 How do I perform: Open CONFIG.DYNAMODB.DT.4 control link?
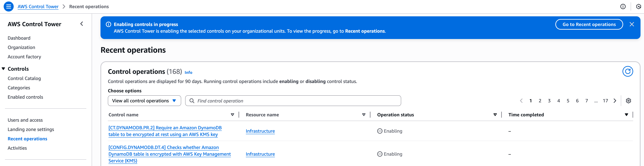(169, 154)
